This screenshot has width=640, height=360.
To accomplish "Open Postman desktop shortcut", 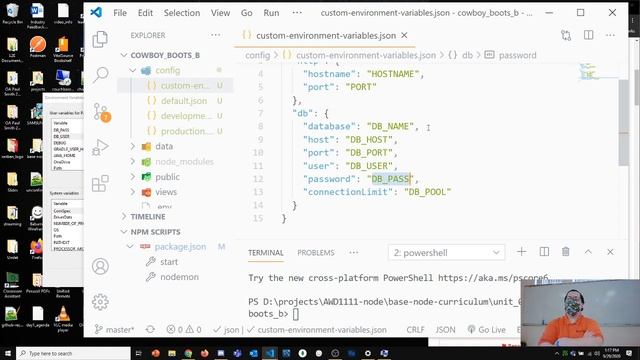I will 38,47.
